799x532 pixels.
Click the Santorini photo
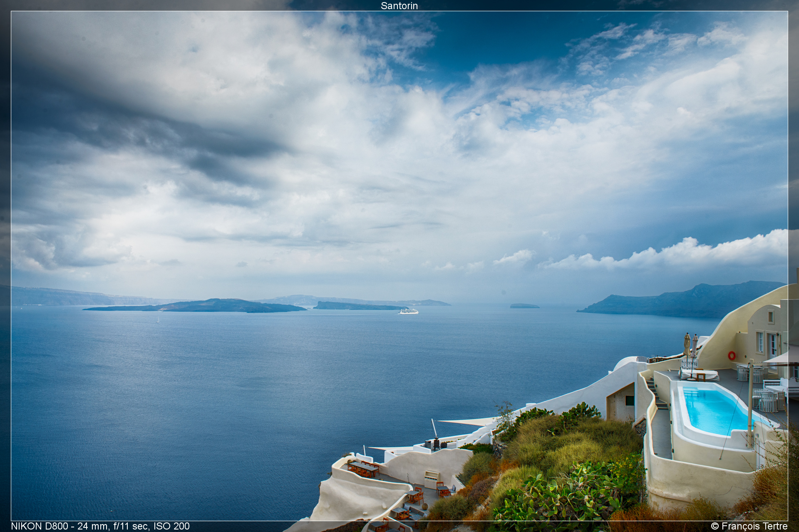click(399, 266)
